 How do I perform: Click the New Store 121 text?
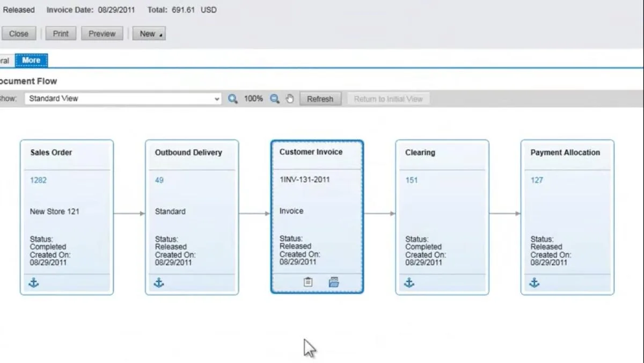coord(54,212)
